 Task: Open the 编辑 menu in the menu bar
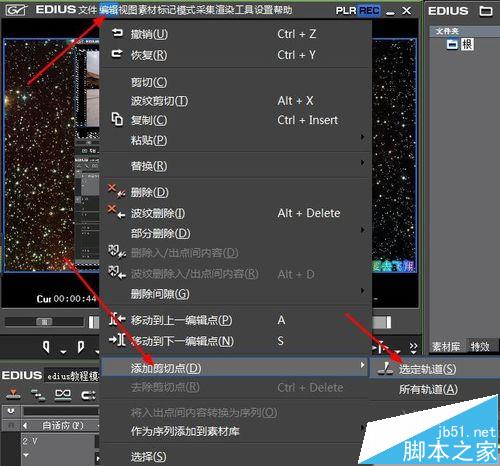pyautogui.click(x=108, y=10)
